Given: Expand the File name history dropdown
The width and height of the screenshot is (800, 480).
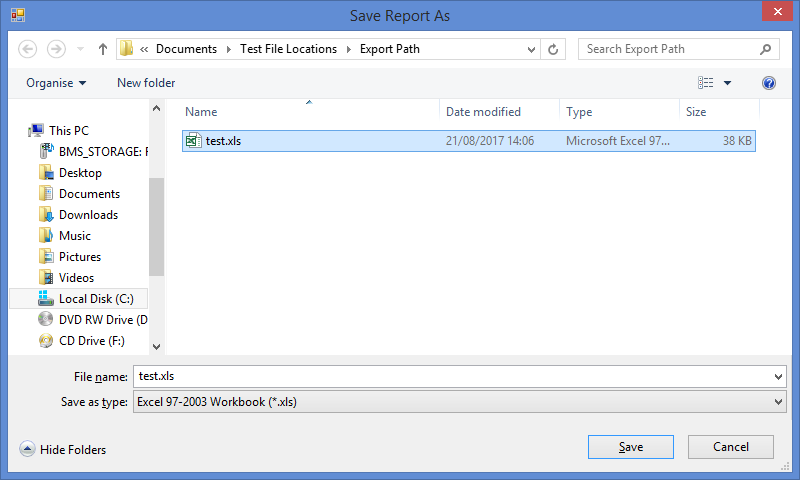Looking at the screenshot, I should 779,377.
